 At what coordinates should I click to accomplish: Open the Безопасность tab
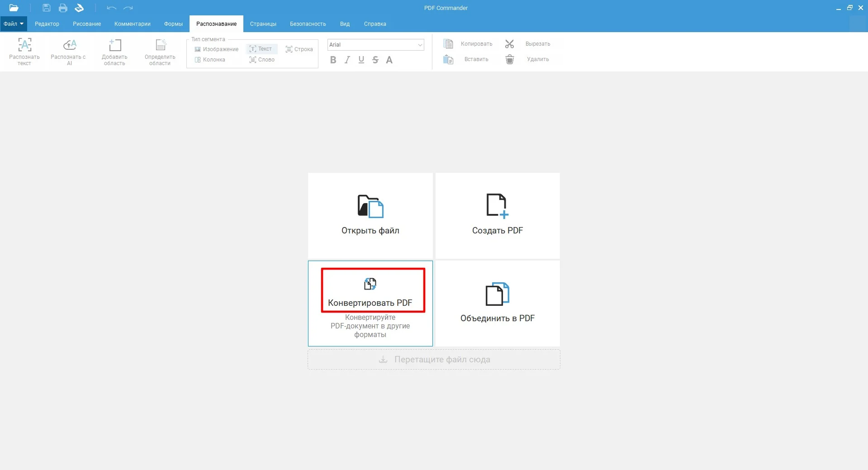(x=308, y=24)
